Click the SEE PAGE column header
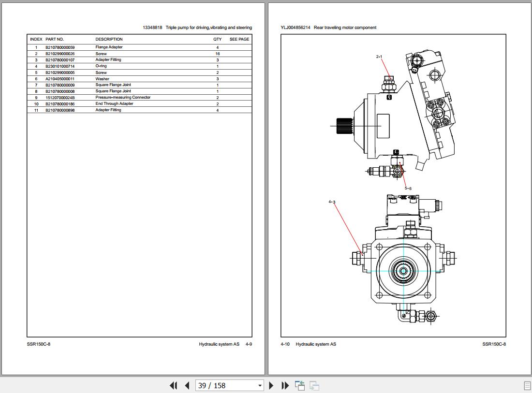This screenshot has width=532, height=393. (239, 39)
